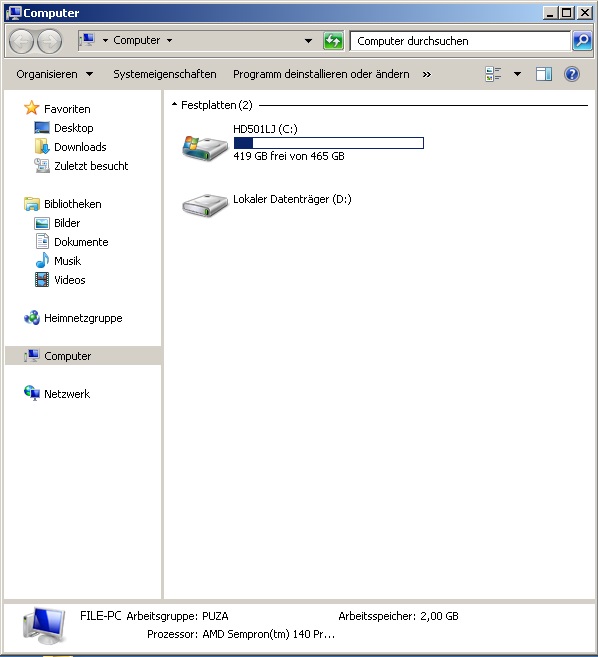This screenshot has height=657, width=598.
Task: Select Favoriten in navigation pane
Action: coord(67,109)
